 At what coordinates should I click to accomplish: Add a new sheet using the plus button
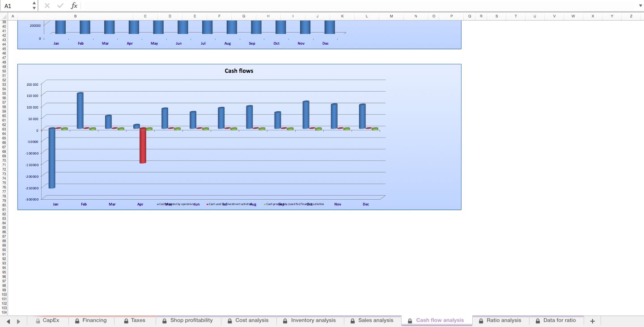593,320
